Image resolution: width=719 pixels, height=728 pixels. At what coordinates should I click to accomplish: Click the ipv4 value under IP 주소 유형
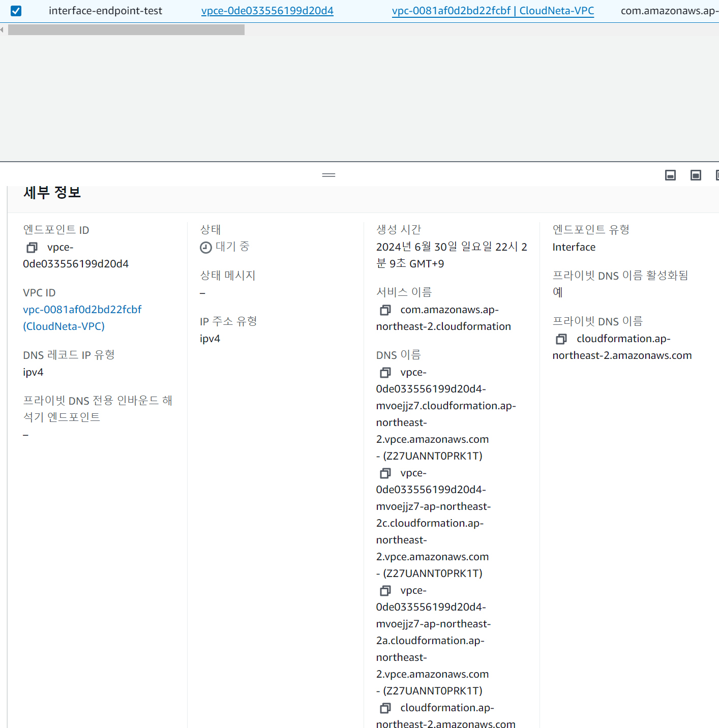(210, 339)
